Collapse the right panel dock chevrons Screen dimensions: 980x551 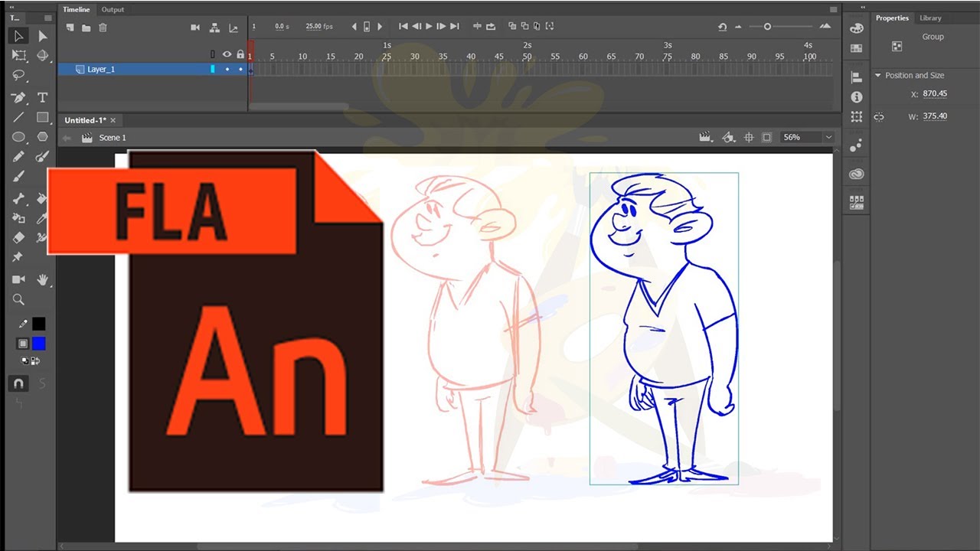[862, 7]
